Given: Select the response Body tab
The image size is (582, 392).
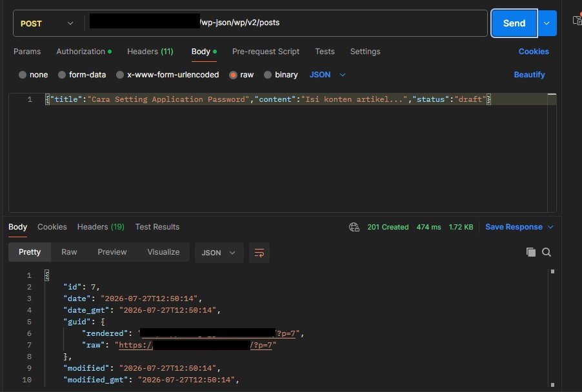Looking at the screenshot, I should [17, 227].
